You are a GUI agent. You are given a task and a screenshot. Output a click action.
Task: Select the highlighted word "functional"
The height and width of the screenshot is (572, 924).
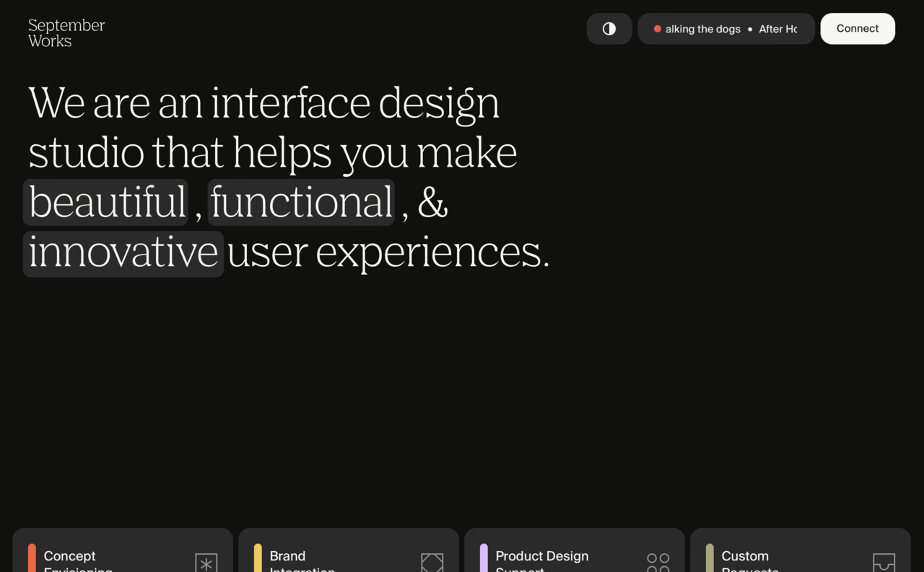301,203
